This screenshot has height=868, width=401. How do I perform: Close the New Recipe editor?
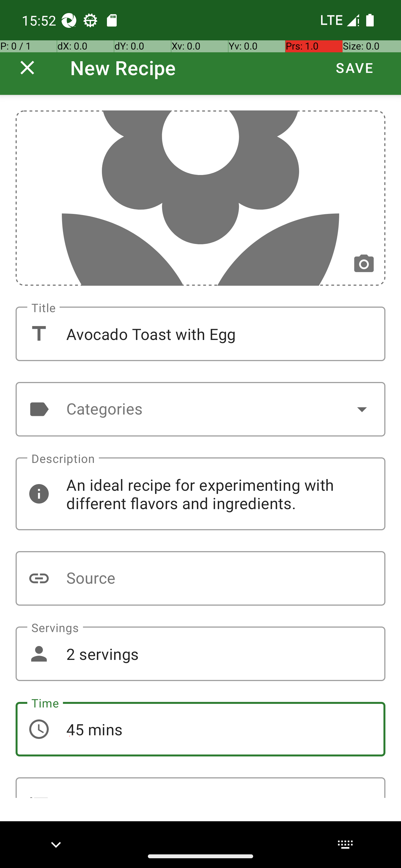(x=27, y=68)
